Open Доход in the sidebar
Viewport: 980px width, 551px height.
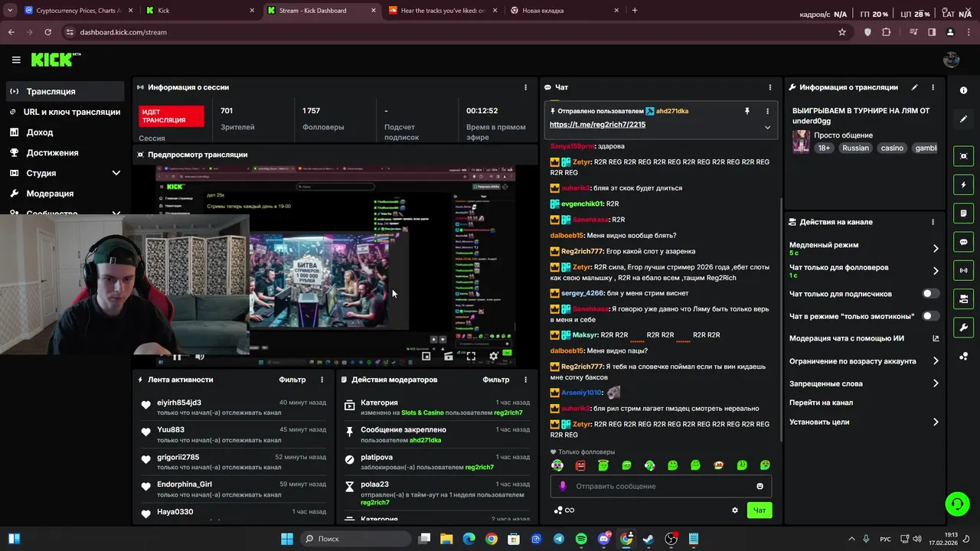64,132
